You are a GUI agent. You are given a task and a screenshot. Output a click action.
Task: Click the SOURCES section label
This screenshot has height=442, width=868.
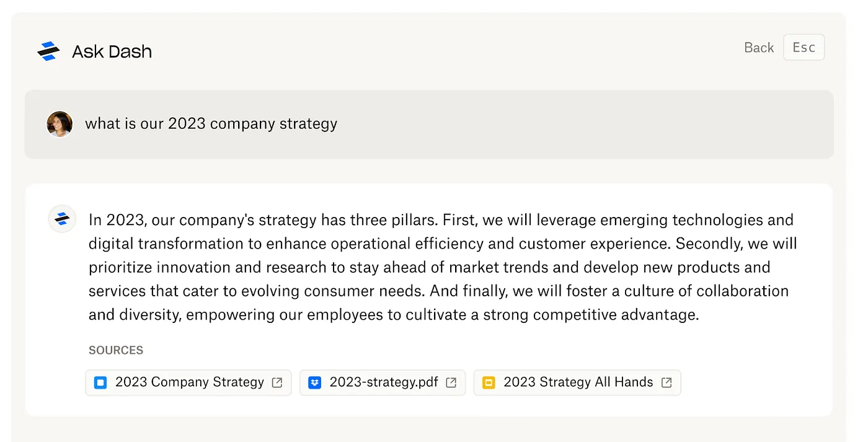click(116, 350)
